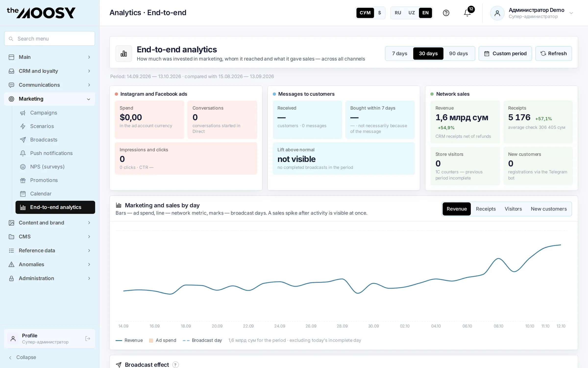588x368 pixels.
Task: Select the Revenue chart tab
Action: click(x=456, y=209)
